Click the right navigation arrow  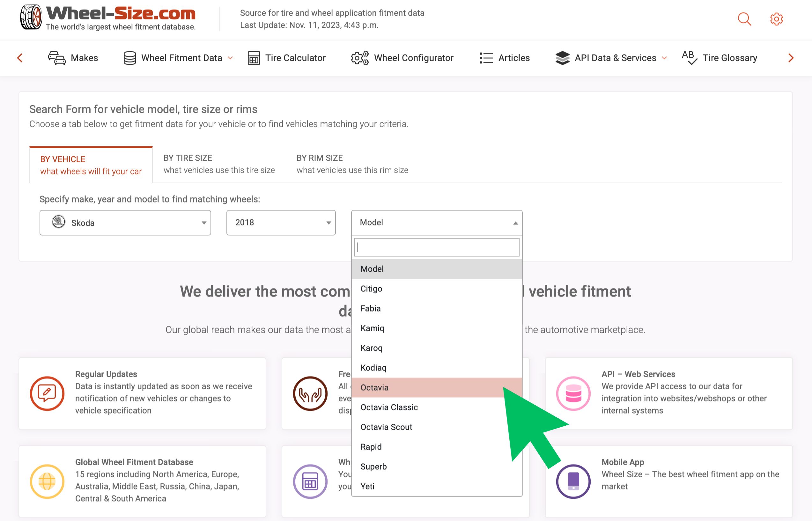791,58
